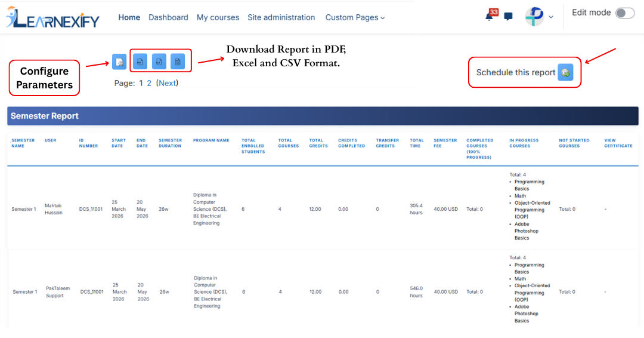Click the Transfer Credits column header
This screenshot has height=338, width=644.
(388, 143)
